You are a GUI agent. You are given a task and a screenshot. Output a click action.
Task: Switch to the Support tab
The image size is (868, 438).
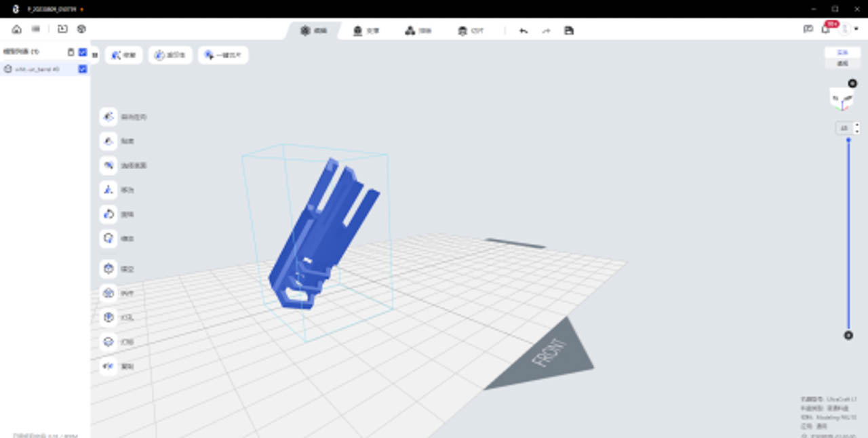366,31
